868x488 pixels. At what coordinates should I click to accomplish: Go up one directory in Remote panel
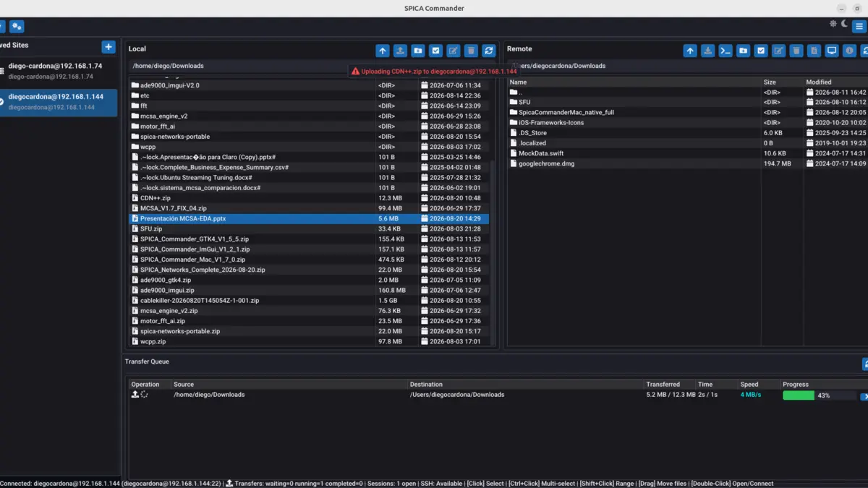(690, 51)
